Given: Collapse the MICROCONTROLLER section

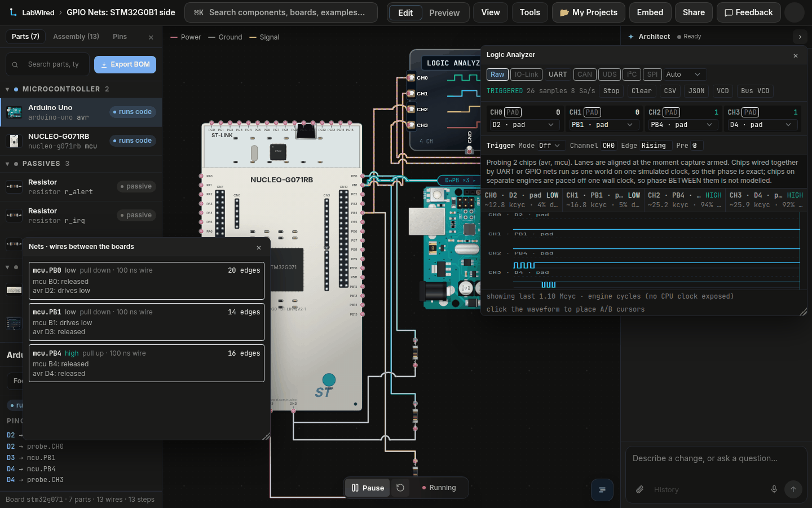Looking at the screenshot, I should click(7, 89).
